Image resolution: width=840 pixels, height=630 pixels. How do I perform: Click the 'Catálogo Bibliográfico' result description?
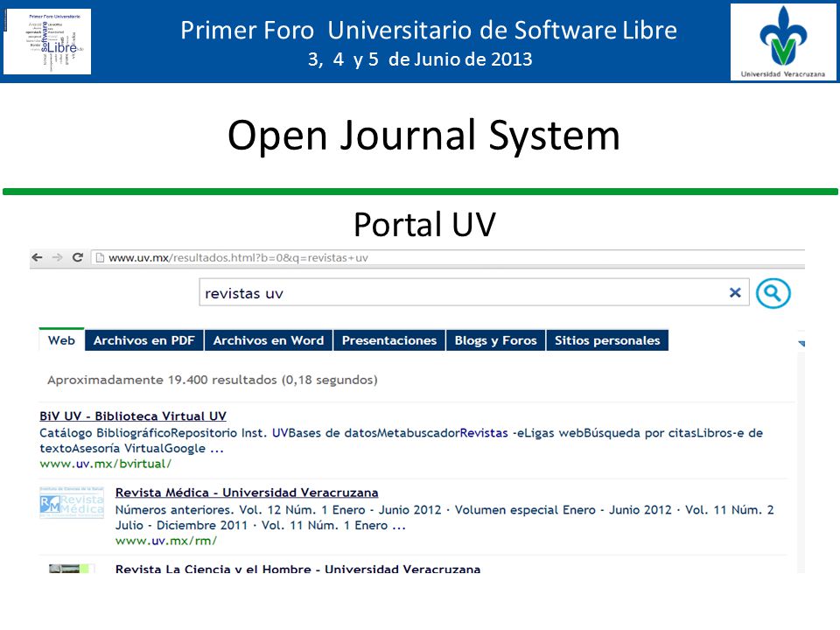click(402, 440)
